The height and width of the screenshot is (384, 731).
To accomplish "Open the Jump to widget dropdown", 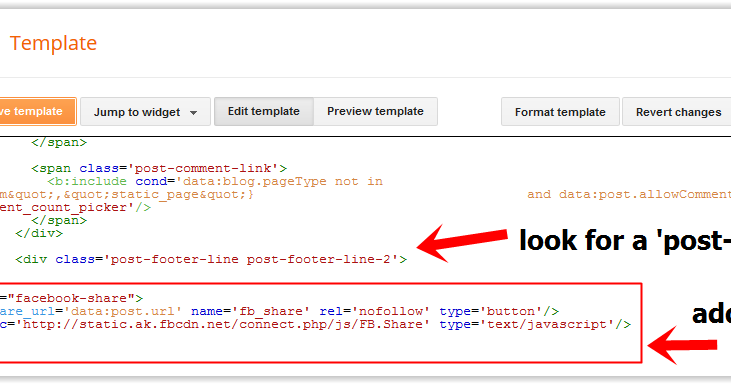I will coord(145,112).
